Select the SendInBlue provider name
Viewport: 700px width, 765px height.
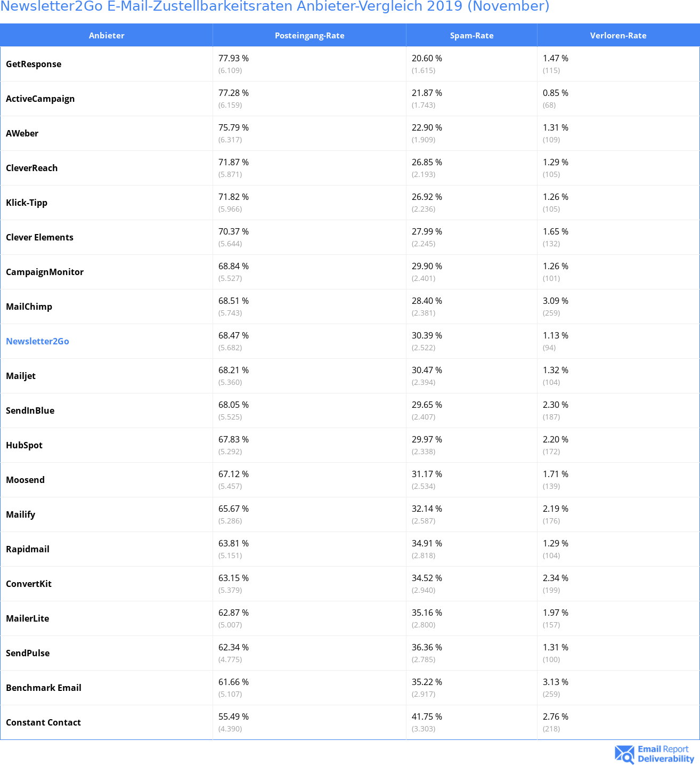point(30,410)
